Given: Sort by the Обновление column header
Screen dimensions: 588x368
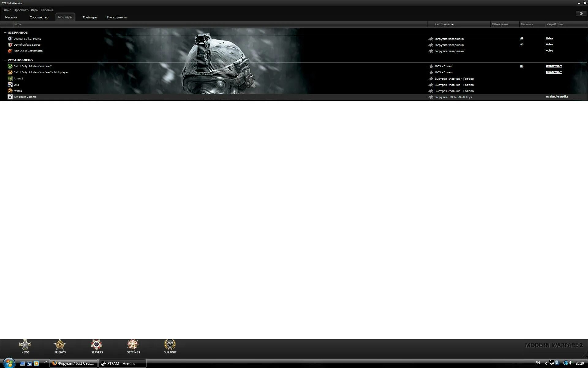Looking at the screenshot, I should click(x=505, y=24).
